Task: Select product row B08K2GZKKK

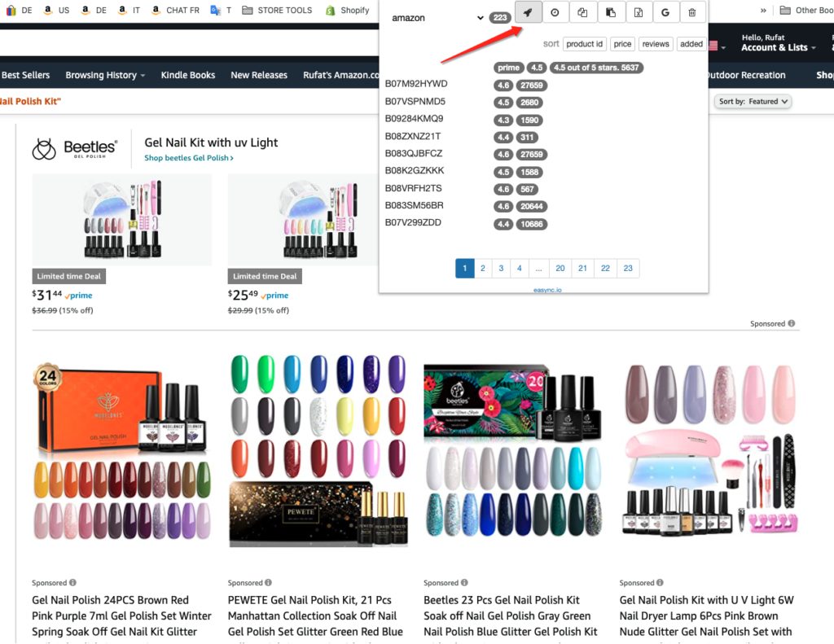Action: pyautogui.click(x=415, y=171)
